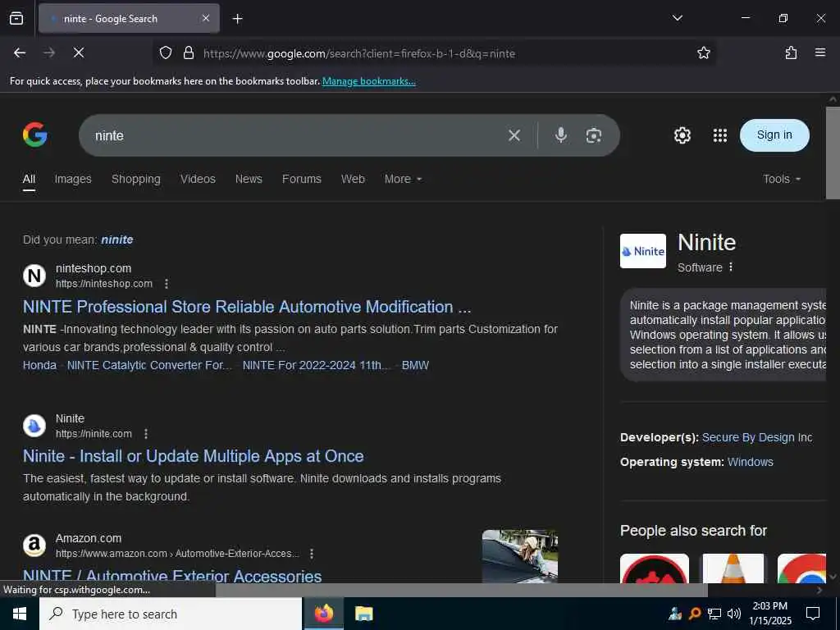This screenshot has height=630, width=840.
Task: Open the Honda sitelink
Action: coord(39,365)
